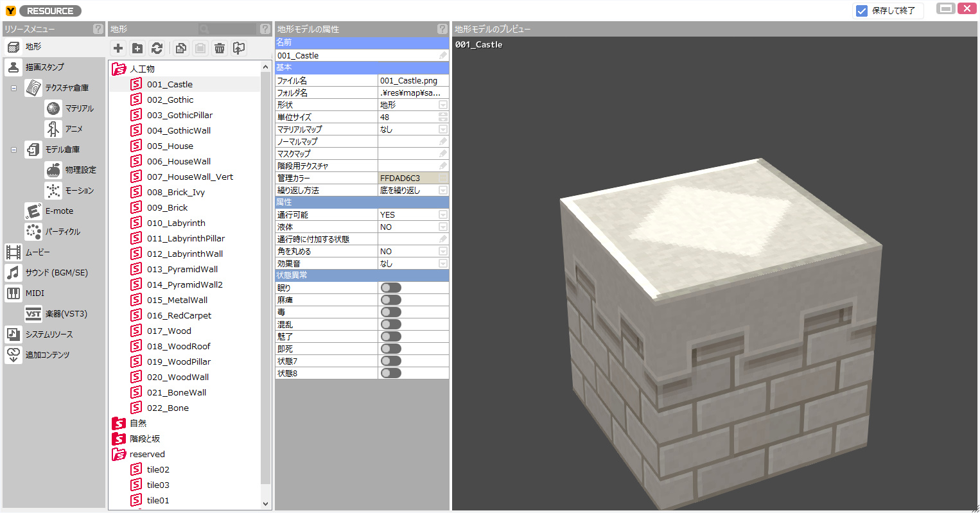Click the copy icon in terrain toolbar
The width and height of the screenshot is (980, 513).
coord(181,48)
